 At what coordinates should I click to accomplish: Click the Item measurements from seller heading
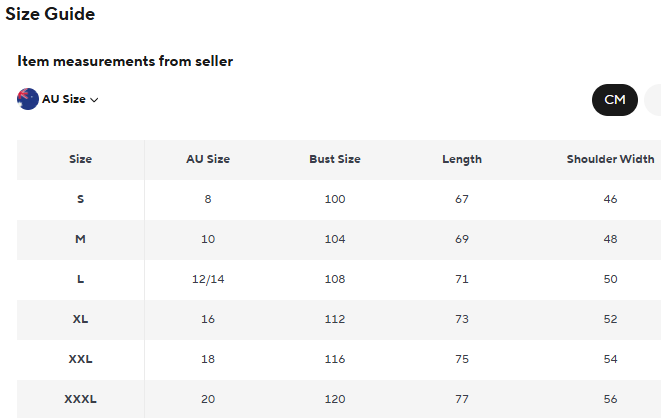pyautogui.click(x=125, y=61)
